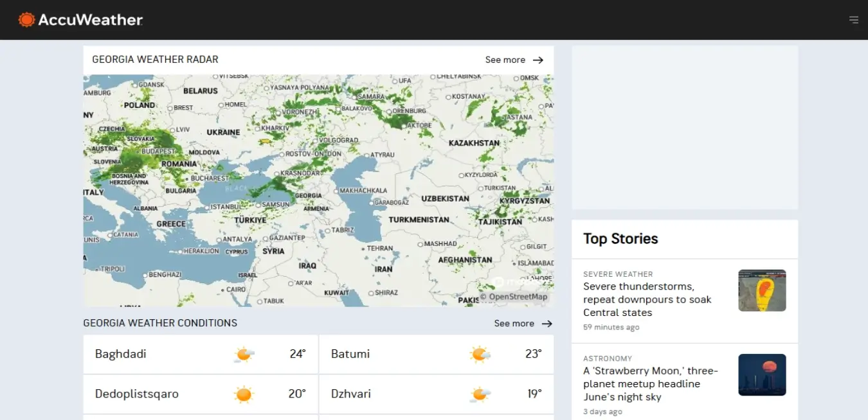Click BELARUS label on the radar map

click(201, 91)
